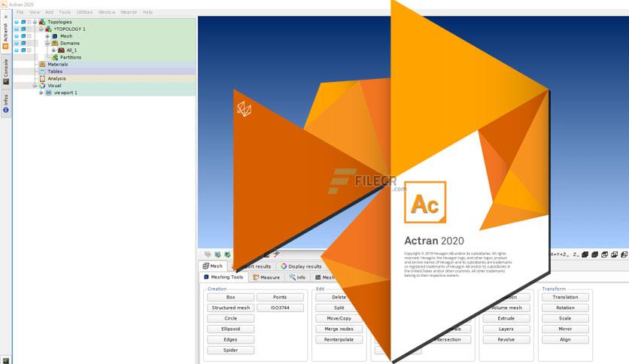The image size is (629, 364).
Task: Select the Meshing Tools tab
Action: [223, 277]
